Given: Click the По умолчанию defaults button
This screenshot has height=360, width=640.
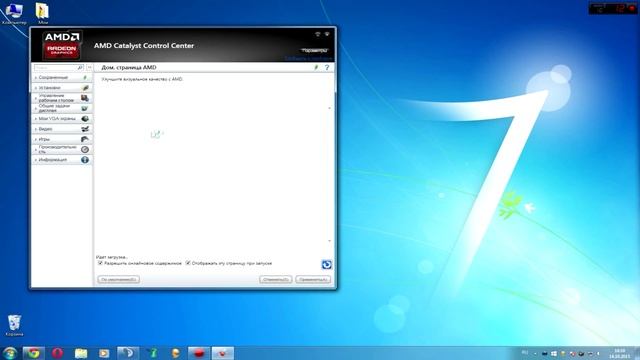Looking at the screenshot, I should click(119, 280).
